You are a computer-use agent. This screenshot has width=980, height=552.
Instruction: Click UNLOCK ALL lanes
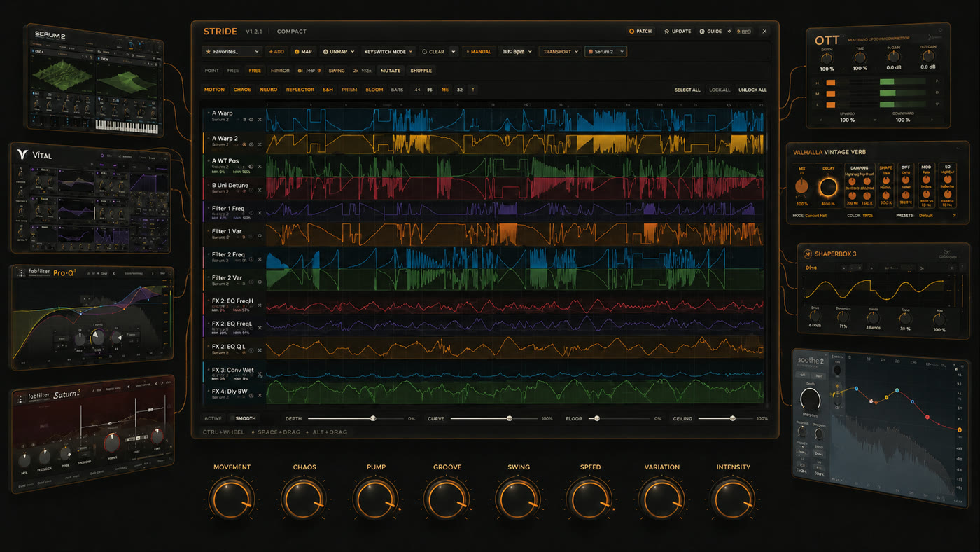click(x=752, y=90)
